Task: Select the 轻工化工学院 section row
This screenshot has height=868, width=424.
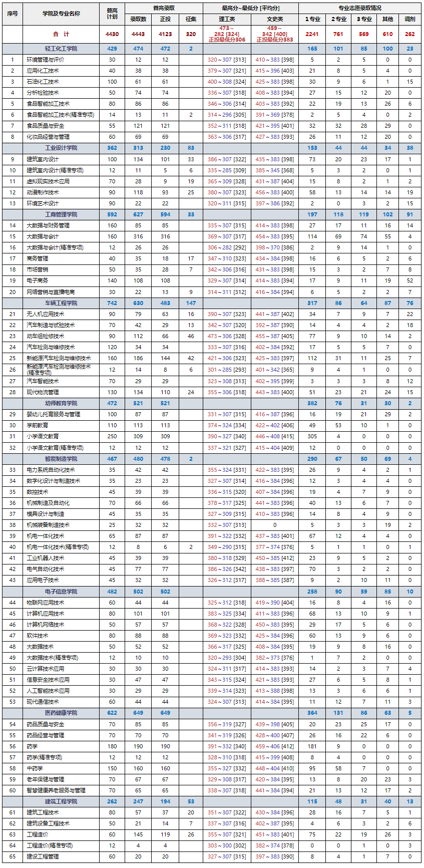Action: coord(212,49)
